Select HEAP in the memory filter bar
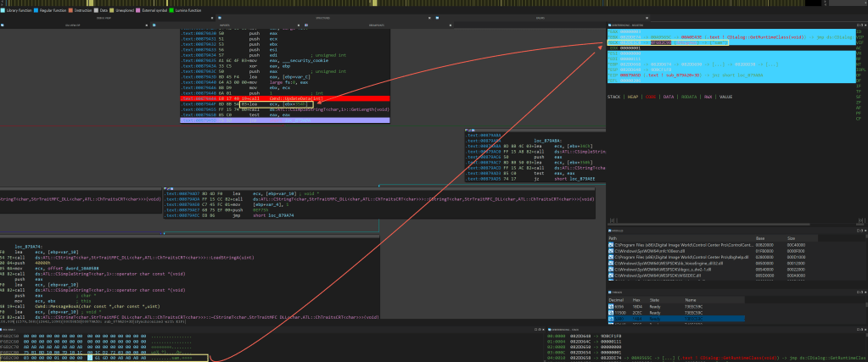The width and height of the screenshot is (868, 362). (635, 97)
